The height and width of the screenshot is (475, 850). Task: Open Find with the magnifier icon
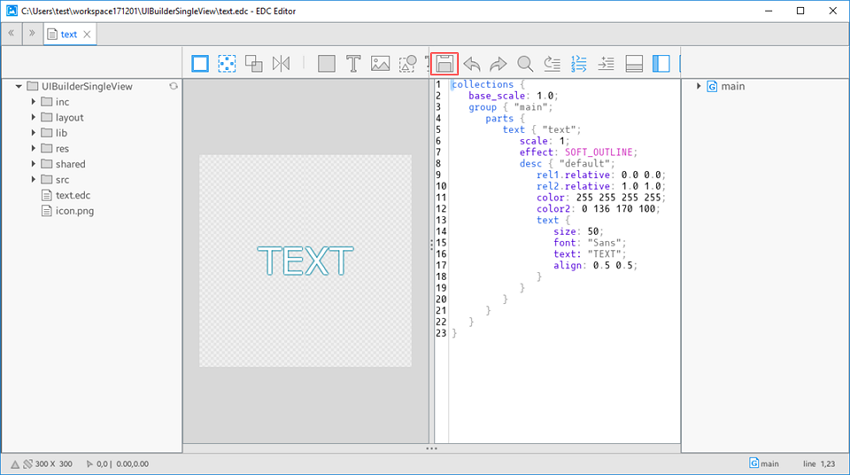click(525, 64)
